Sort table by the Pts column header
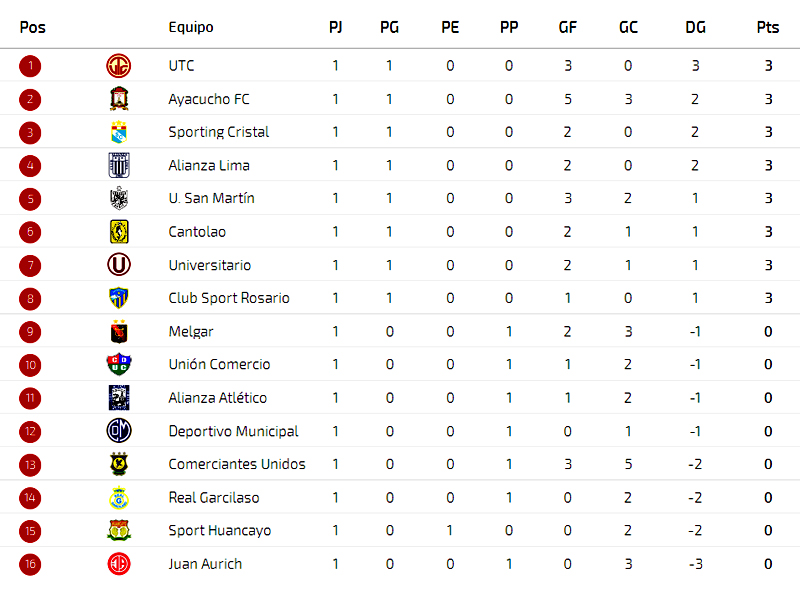 (768, 27)
